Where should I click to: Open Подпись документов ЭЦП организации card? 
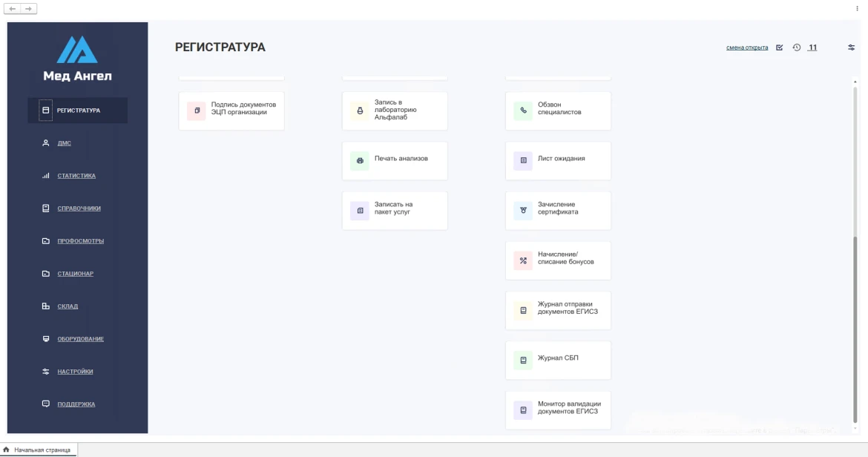pos(231,111)
